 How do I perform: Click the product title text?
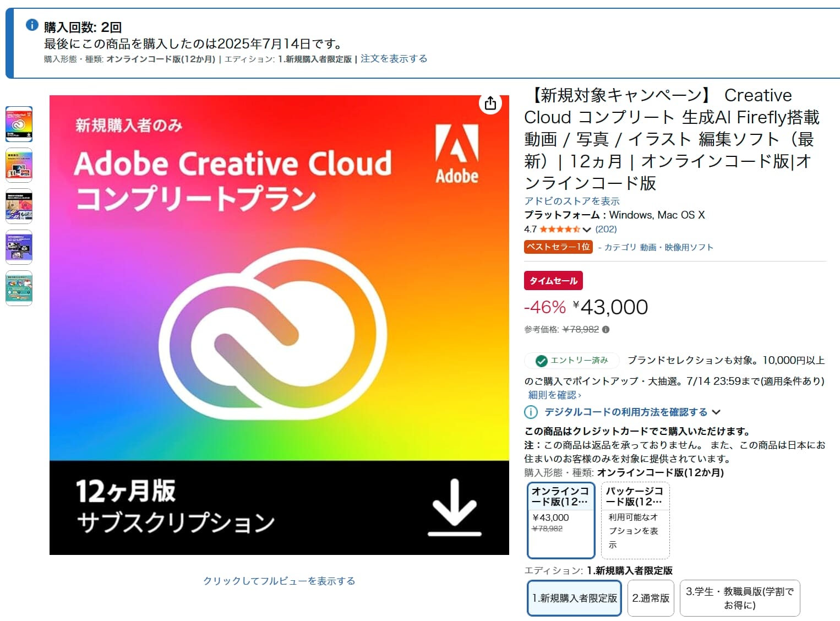[x=672, y=139]
